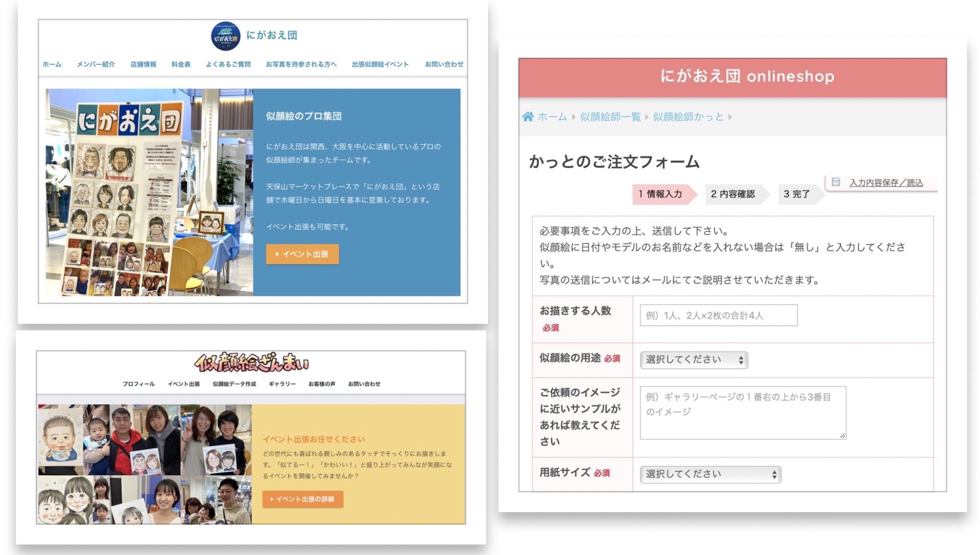Open the 似顔絵の用途 dropdown
Viewport: 980px width, 555px height.
(694, 360)
